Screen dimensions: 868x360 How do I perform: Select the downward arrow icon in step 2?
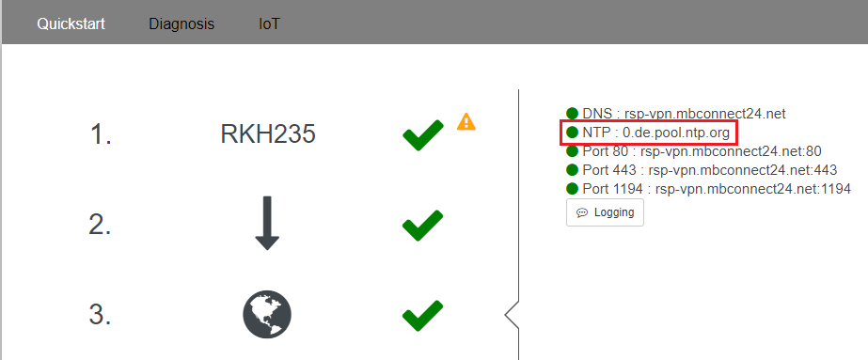267,223
